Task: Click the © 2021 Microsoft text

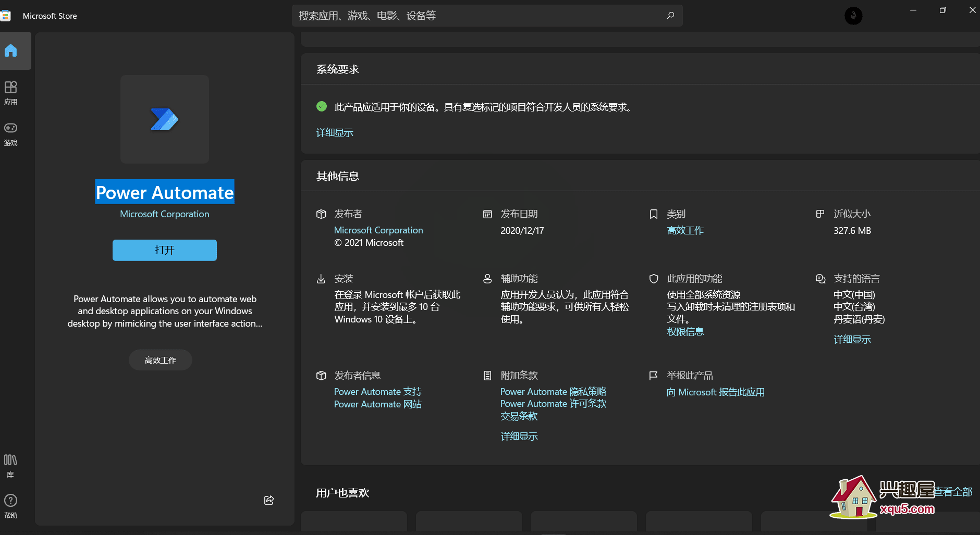Action: 369,243
